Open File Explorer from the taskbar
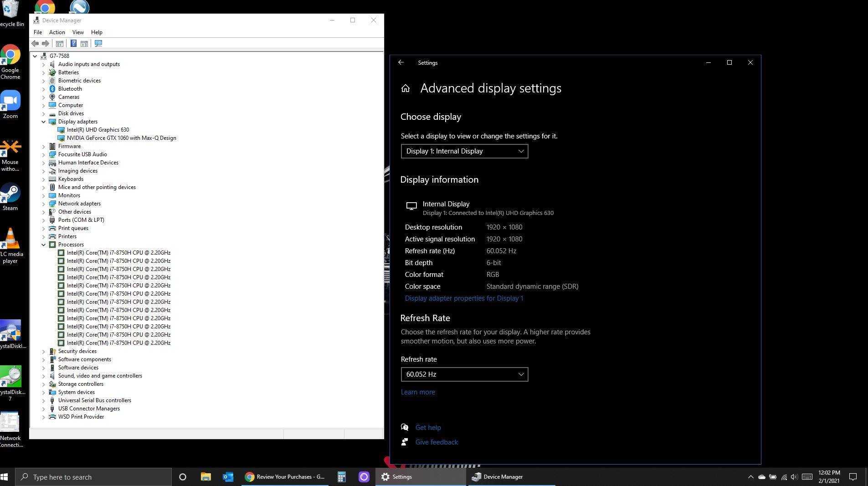868x486 pixels. pyautogui.click(x=205, y=477)
